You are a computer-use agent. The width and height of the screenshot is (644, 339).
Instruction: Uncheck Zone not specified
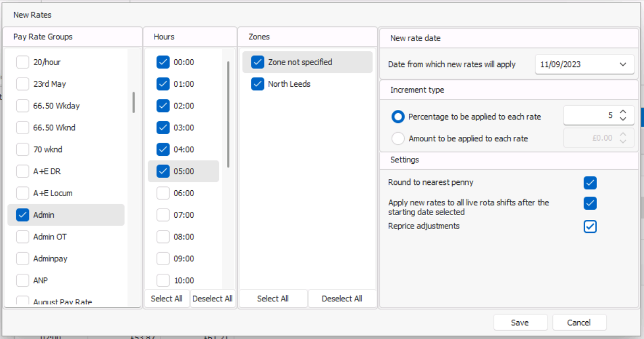tap(258, 63)
